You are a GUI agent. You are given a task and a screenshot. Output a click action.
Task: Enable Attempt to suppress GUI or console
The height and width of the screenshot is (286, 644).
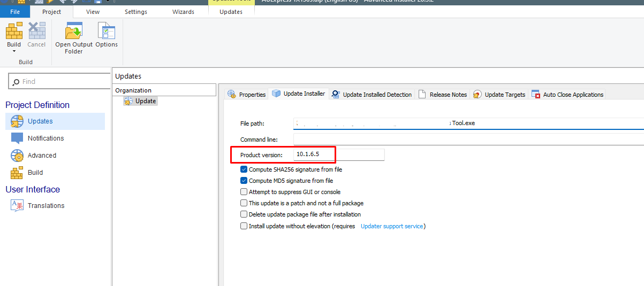tap(244, 192)
